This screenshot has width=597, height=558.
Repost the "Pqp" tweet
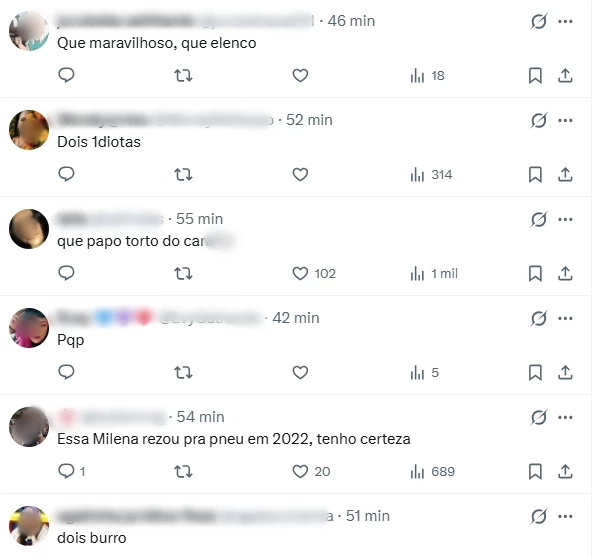[183, 373]
